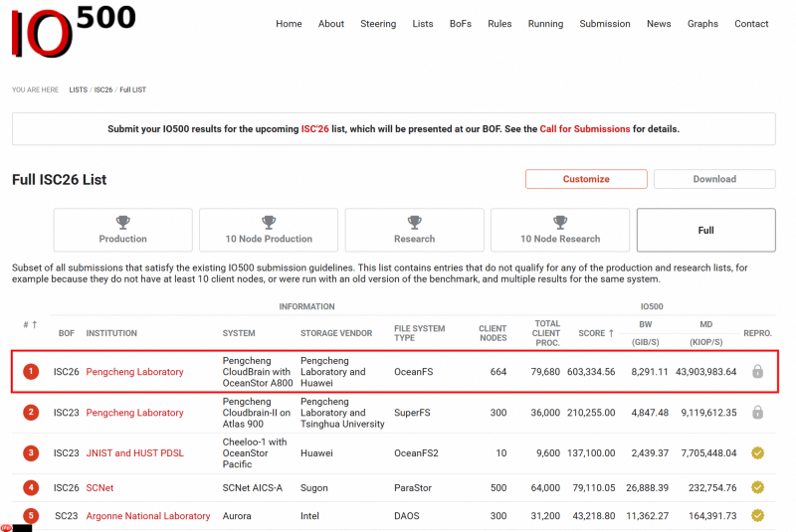The width and height of the screenshot is (796, 532).
Task: Click the BW (GIB/S) column header
Action: coord(645,333)
